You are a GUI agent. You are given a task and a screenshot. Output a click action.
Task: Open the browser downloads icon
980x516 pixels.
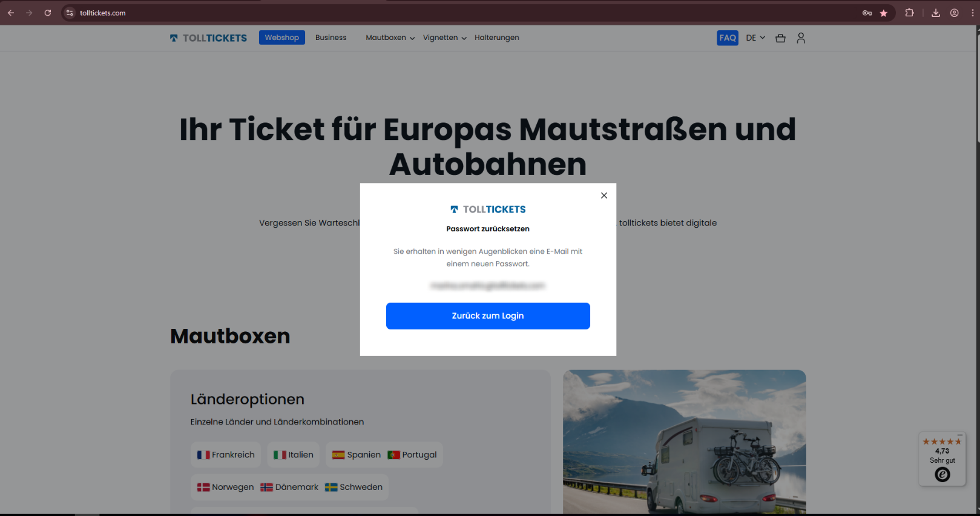936,13
